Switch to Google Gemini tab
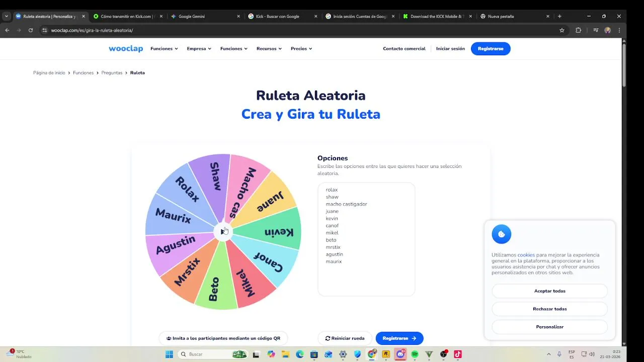This screenshot has width=644, height=362. [x=205, y=16]
